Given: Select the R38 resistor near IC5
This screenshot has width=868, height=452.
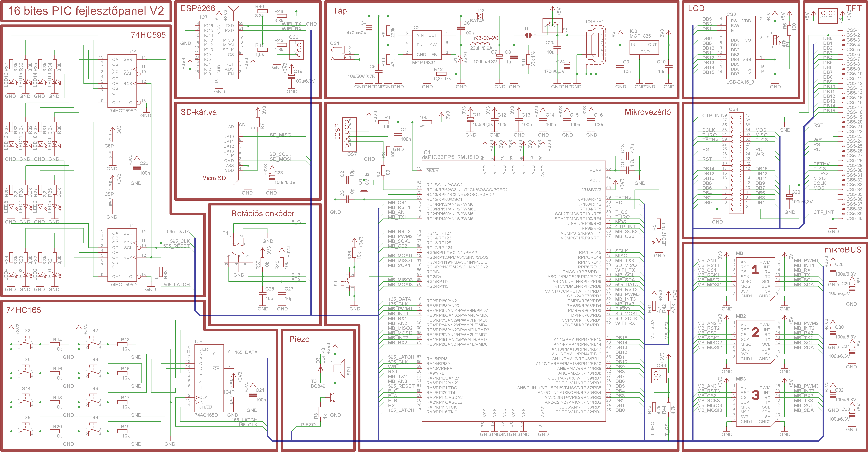Looking at the screenshot, I should (161, 272).
